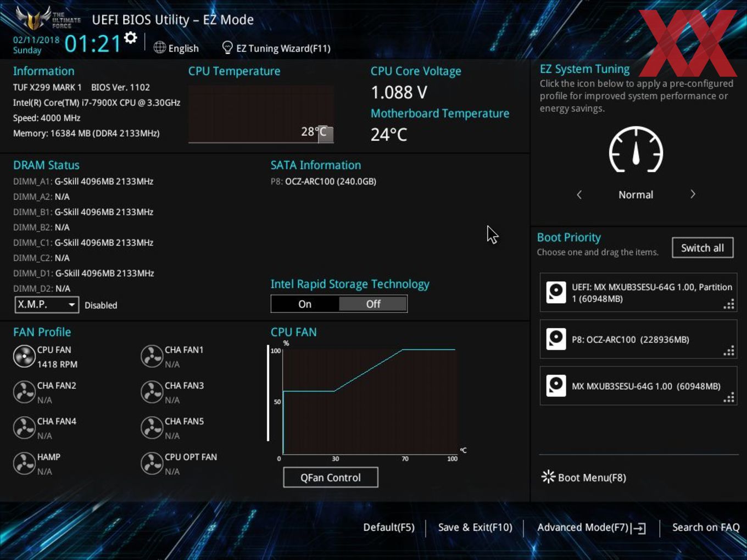Select the P8: OCZ-ARC100 (228936MB) entry text
The image size is (747, 560).
(x=631, y=339)
